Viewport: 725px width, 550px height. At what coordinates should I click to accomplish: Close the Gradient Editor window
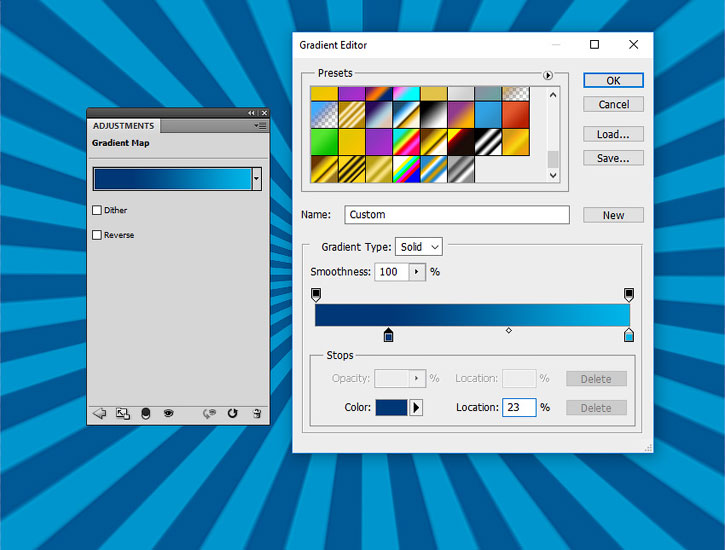(633, 44)
